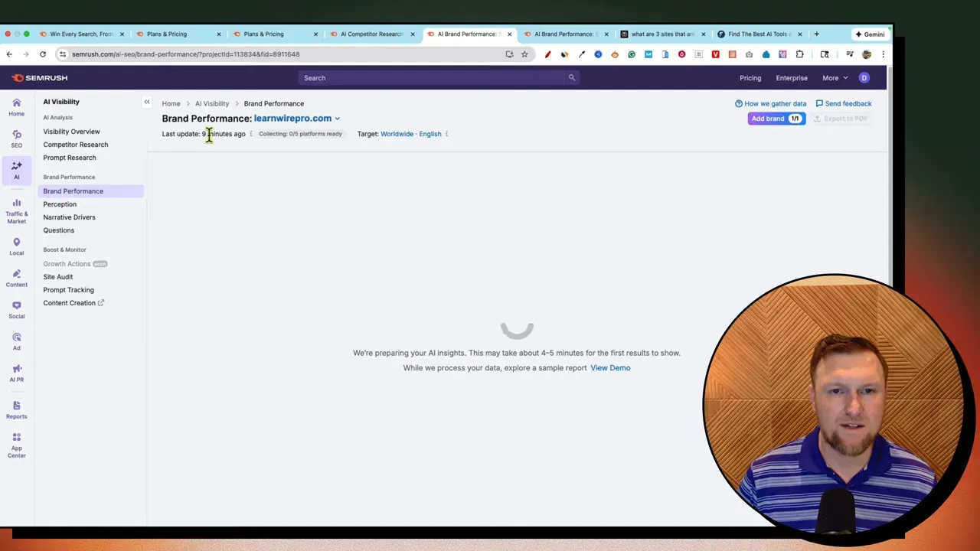Open the AI section from the sidebar

click(16, 170)
